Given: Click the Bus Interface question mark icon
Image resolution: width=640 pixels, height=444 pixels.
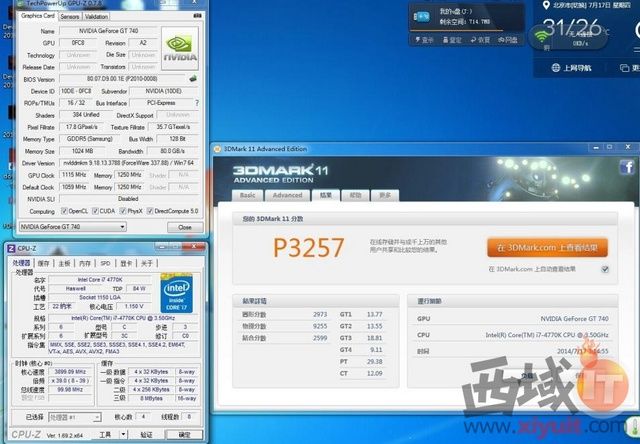Looking at the screenshot, I should click(197, 103).
